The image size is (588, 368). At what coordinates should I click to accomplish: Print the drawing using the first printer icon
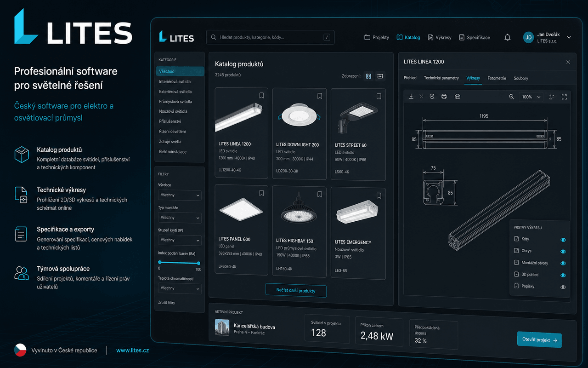click(x=444, y=97)
